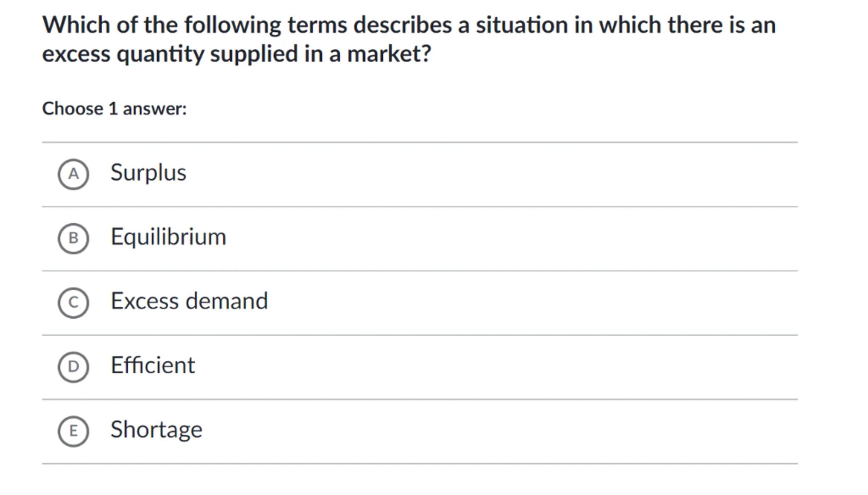Viewport: 868px width, 495px height.
Task: Click the word 'Which' in the question
Action: (76, 25)
